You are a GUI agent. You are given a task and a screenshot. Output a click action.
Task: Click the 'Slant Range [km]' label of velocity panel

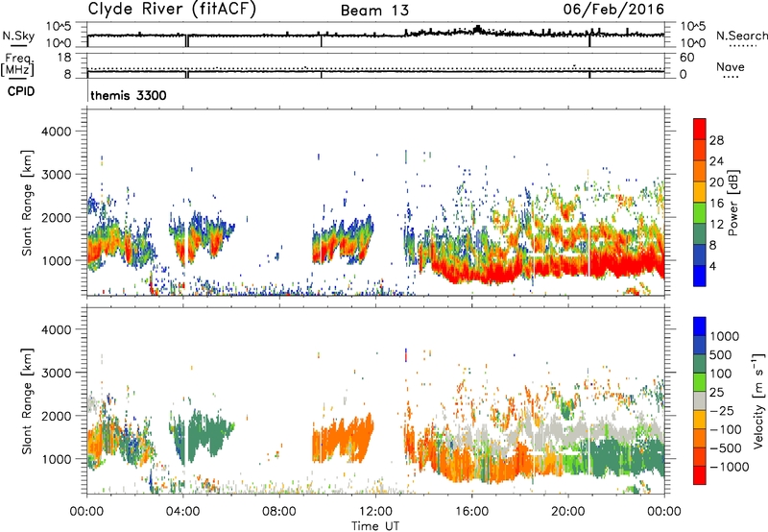tap(27, 400)
